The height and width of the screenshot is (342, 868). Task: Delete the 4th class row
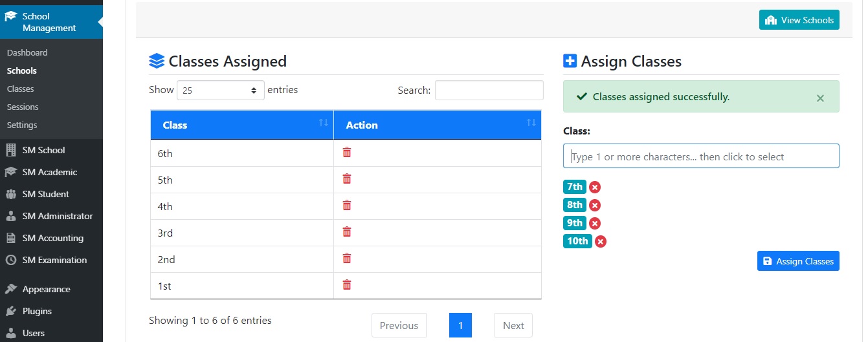(x=347, y=206)
